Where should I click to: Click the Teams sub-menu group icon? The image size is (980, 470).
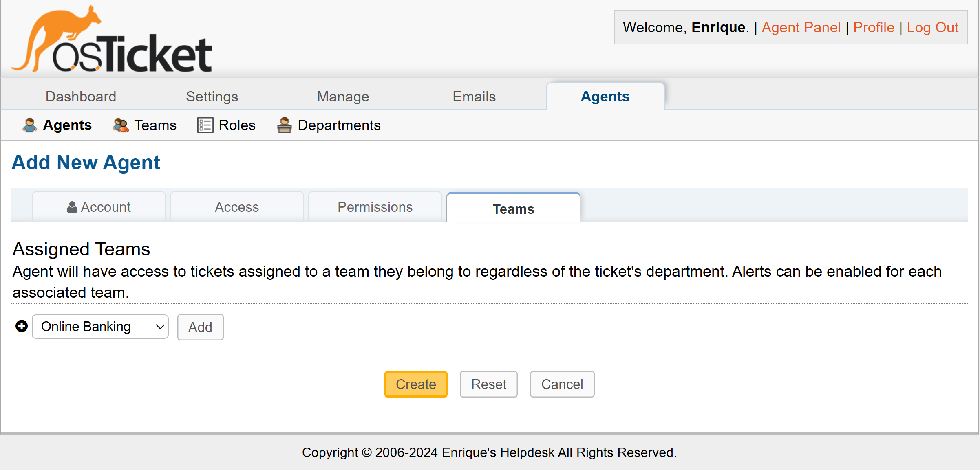(121, 125)
